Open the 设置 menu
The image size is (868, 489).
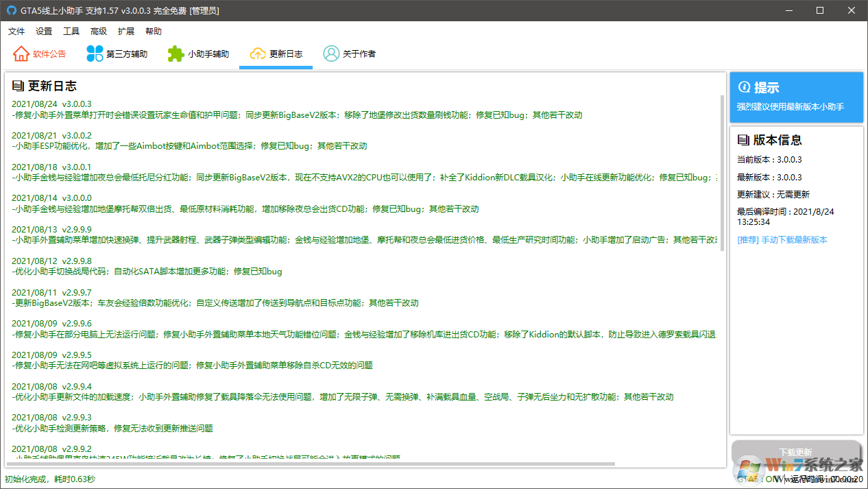pyautogui.click(x=44, y=31)
